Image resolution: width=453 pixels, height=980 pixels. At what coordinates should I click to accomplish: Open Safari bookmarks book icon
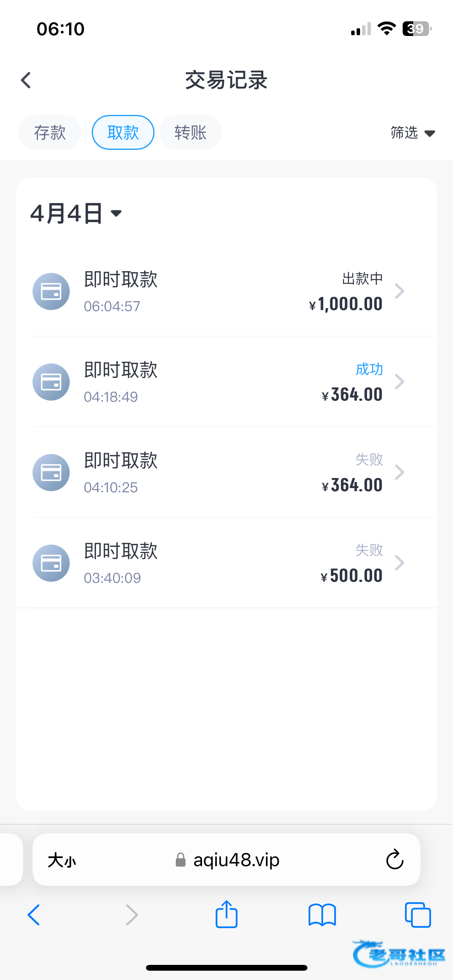322,915
